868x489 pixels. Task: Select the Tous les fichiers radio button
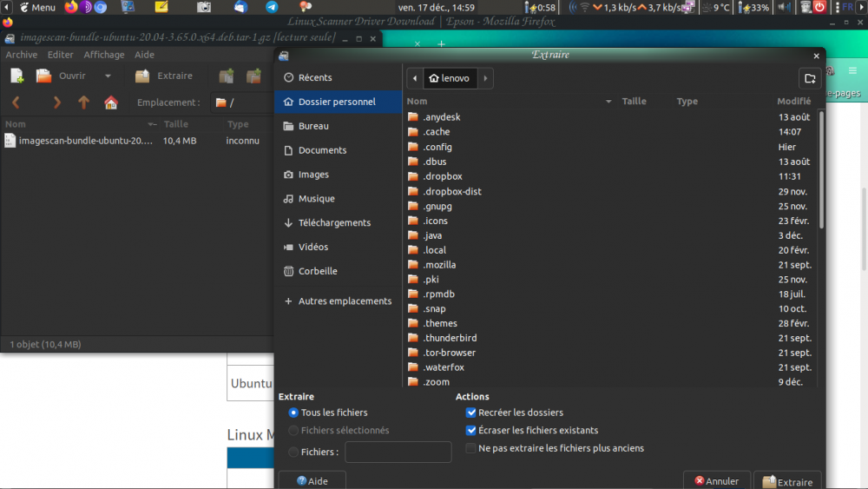(293, 413)
